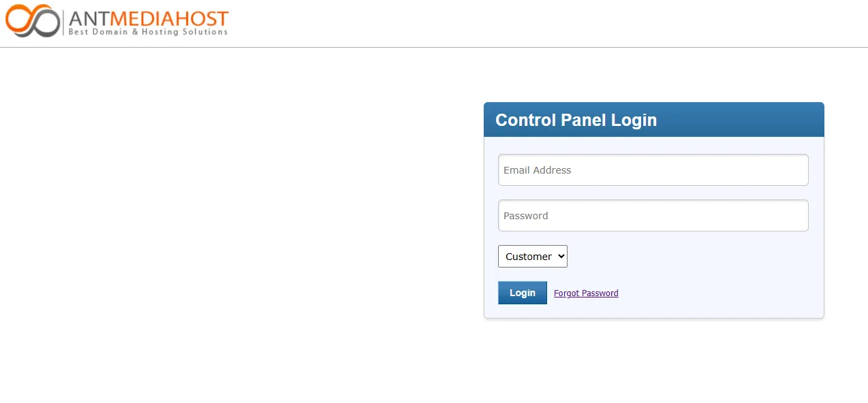
Task: Click the horizontal divider line below the logo
Action: pos(434,47)
